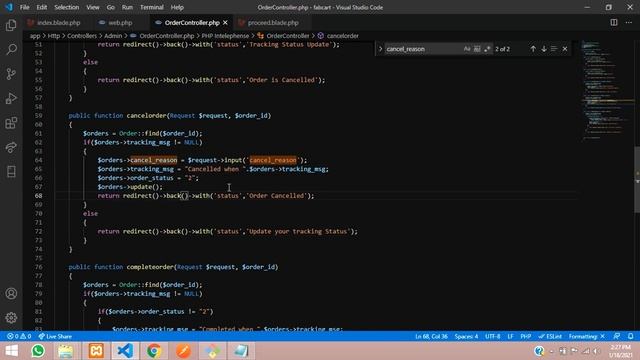Open the Manage gear icon
The image size is (640, 360).
click(11, 318)
